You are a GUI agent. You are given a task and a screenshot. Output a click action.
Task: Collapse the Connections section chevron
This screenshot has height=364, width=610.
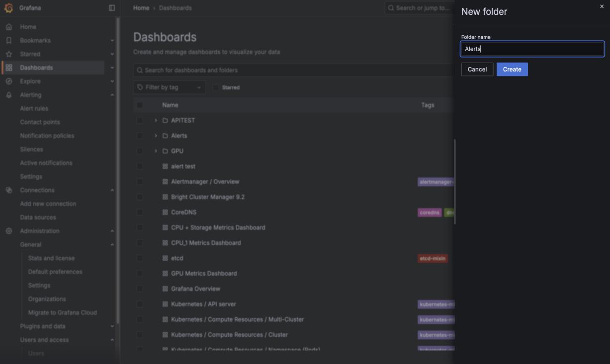click(x=112, y=190)
